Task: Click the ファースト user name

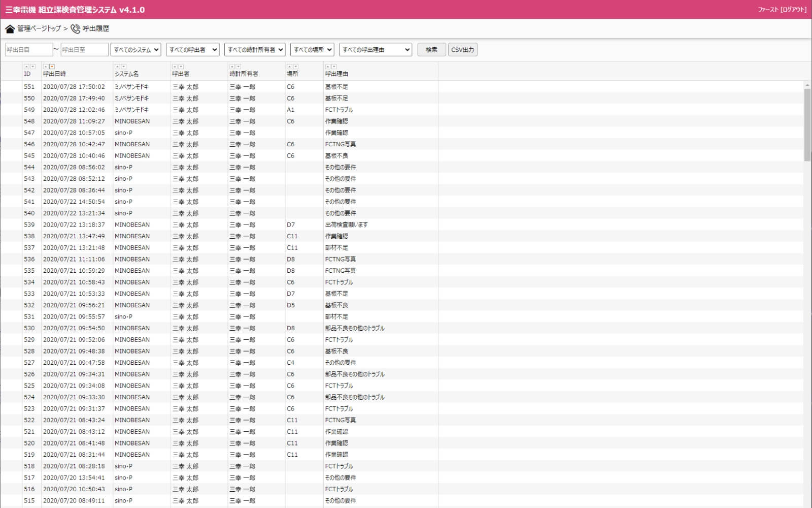Action: pyautogui.click(x=768, y=10)
